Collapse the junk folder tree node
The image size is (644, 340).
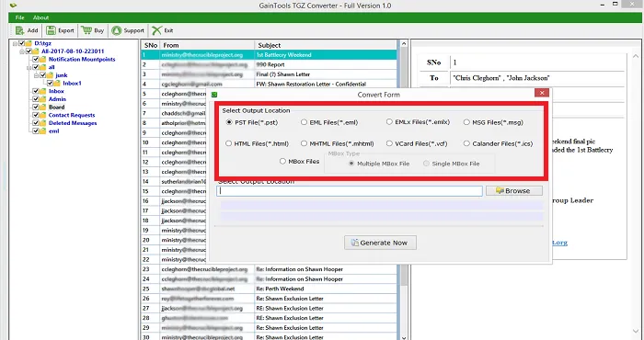pos(36,75)
